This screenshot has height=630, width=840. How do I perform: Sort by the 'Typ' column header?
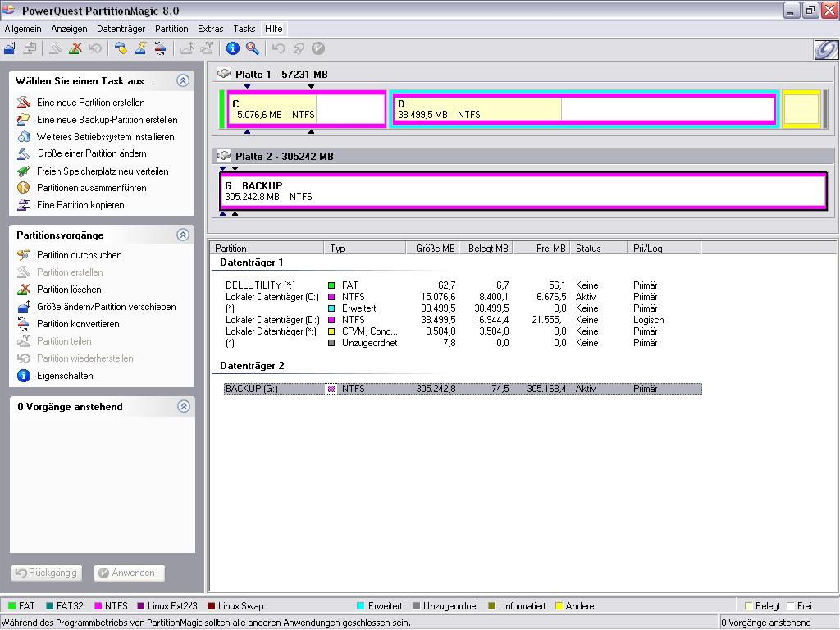coord(365,248)
